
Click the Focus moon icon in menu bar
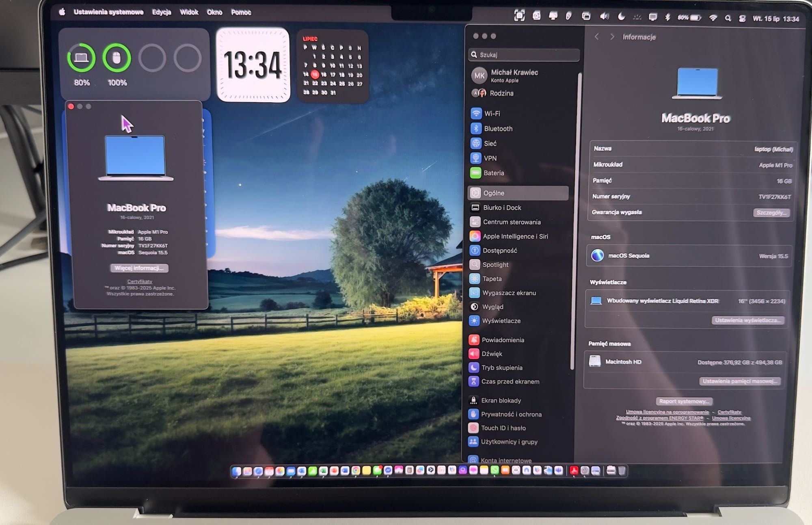coord(621,17)
